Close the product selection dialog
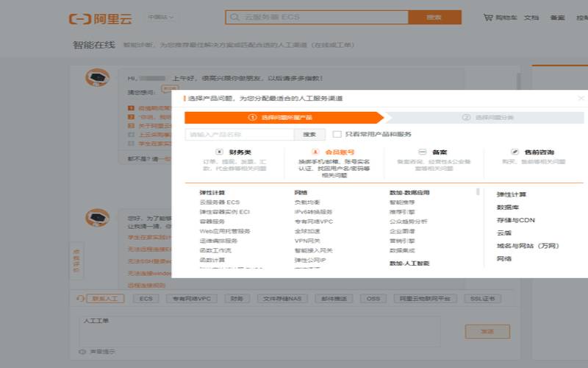The width and height of the screenshot is (588, 368). [581, 99]
